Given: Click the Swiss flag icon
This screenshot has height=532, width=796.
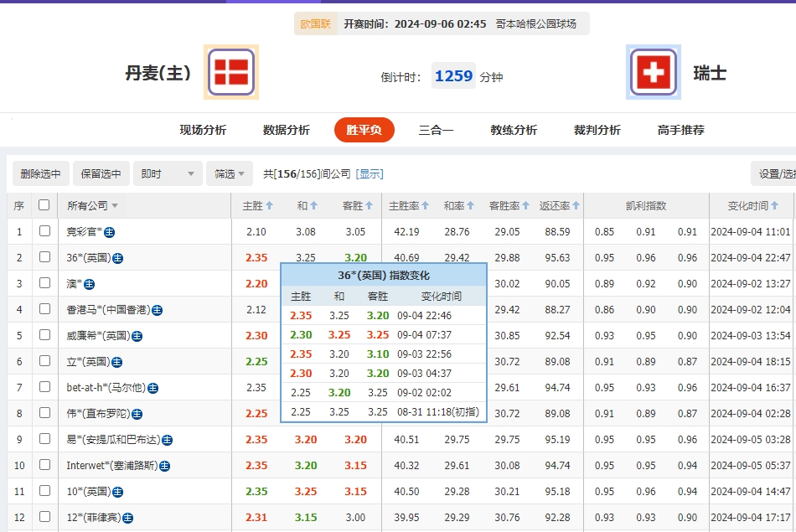Looking at the screenshot, I should click(x=653, y=73).
